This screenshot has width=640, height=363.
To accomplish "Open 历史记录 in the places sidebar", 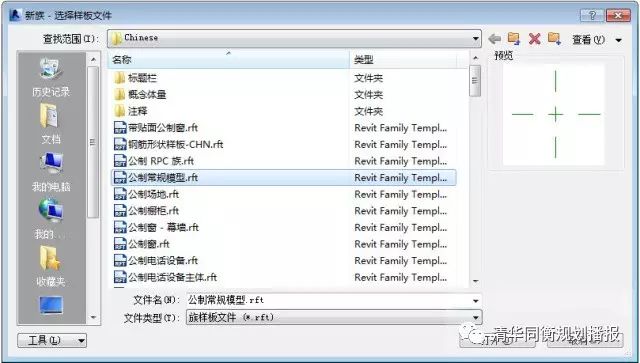I will tap(51, 78).
